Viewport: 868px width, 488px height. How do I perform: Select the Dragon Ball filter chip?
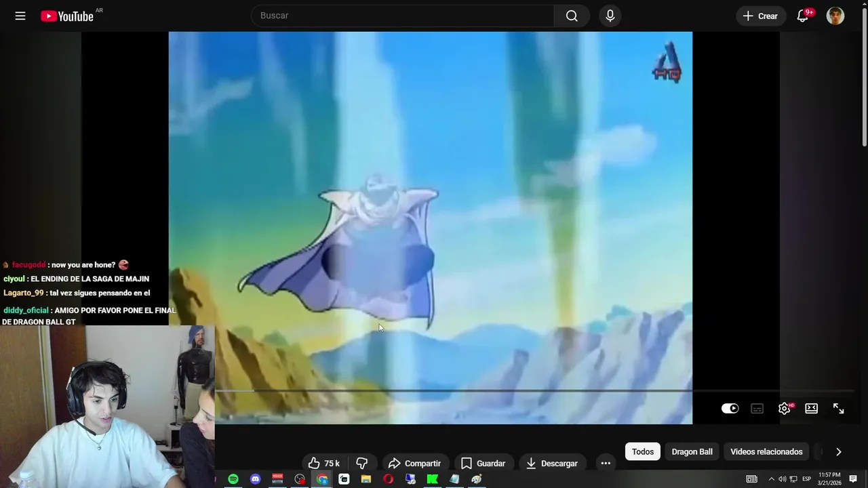pos(692,451)
